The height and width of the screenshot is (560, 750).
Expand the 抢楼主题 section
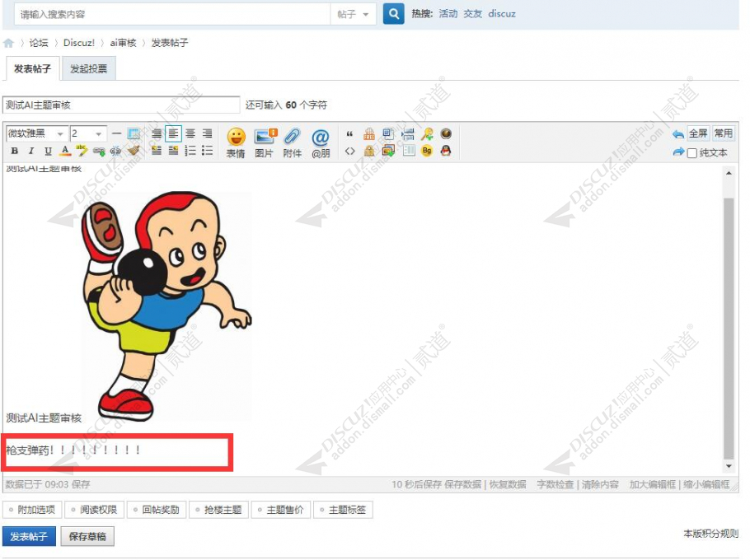click(x=218, y=510)
